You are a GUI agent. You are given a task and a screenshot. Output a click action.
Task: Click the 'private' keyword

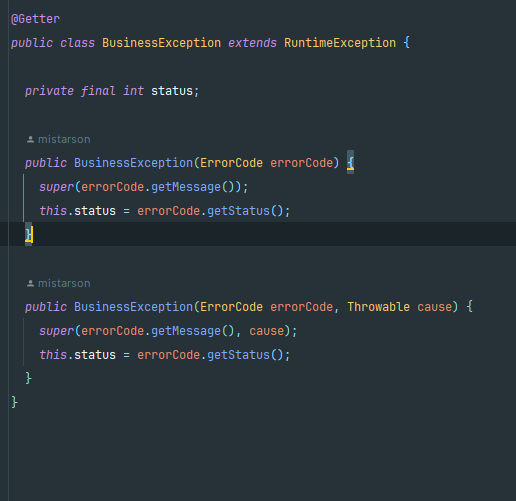click(x=49, y=91)
